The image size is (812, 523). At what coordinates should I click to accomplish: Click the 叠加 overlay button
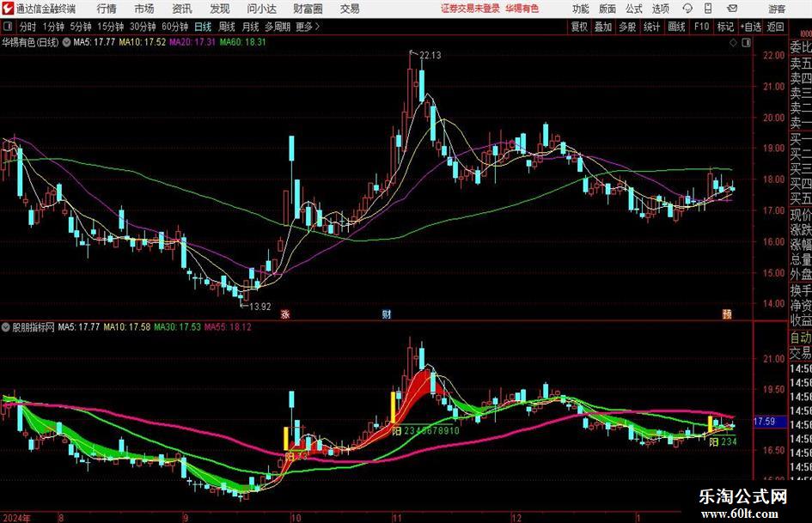pos(603,27)
